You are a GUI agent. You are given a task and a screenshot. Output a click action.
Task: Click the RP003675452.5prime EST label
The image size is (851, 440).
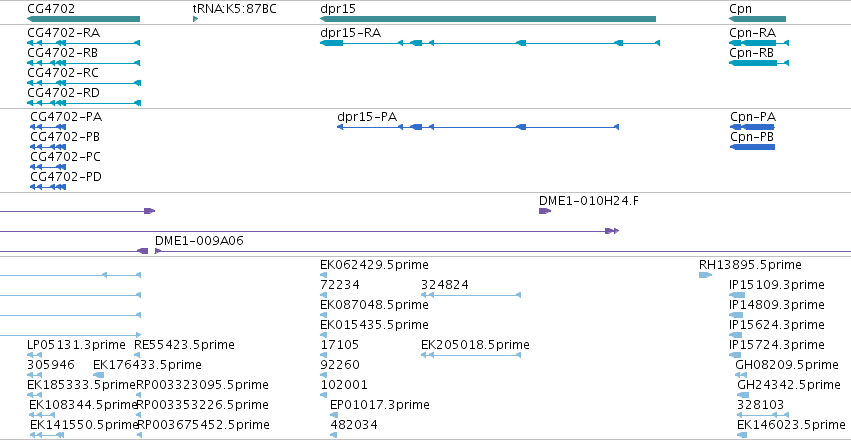[203, 425]
